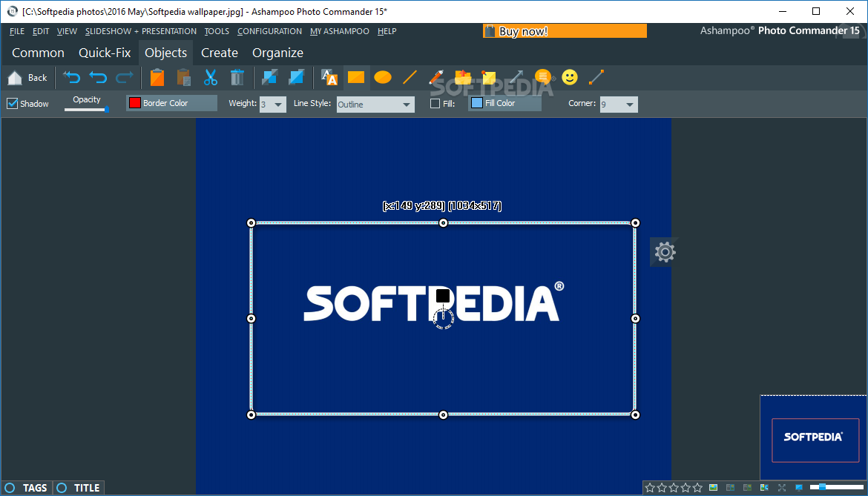868x496 pixels.
Task: Click the Buy now! banner button
Action: (x=565, y=31)
